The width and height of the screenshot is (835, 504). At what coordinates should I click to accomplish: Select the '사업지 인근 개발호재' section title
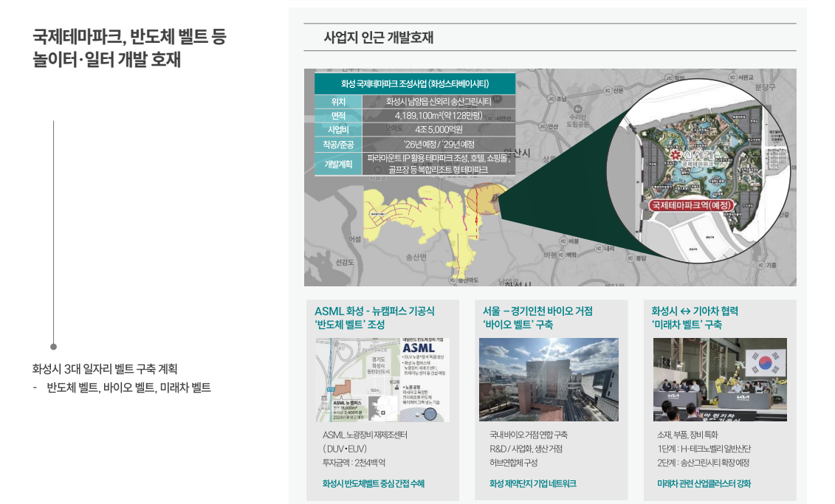379,37
